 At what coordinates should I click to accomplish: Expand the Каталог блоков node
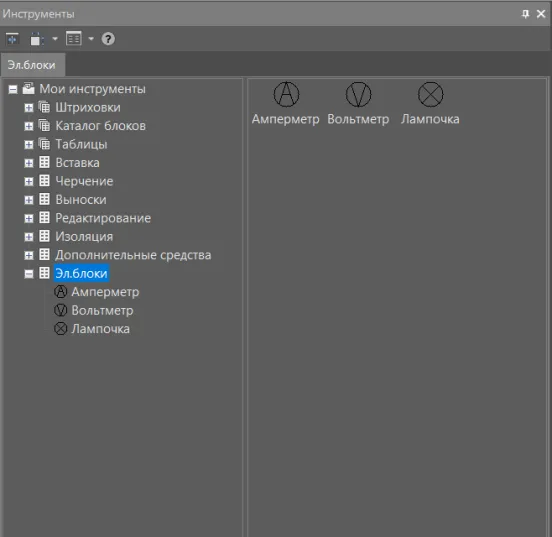[29, 126]
